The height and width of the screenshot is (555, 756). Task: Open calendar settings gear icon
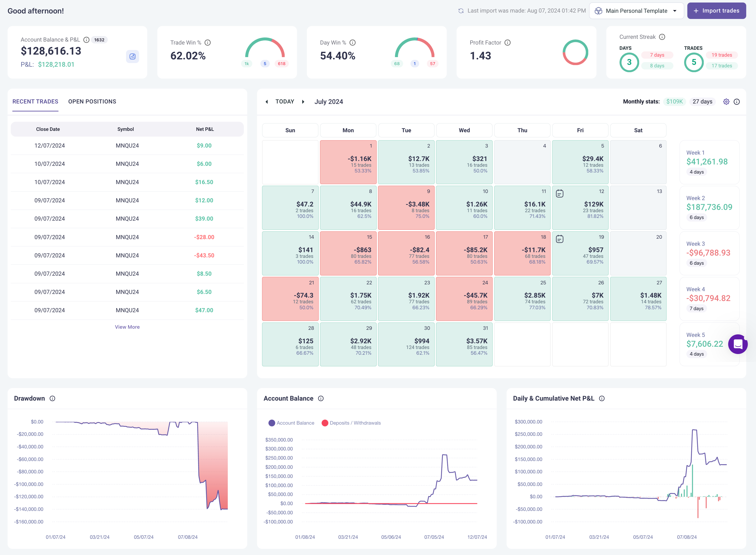(x=726, y=102)
